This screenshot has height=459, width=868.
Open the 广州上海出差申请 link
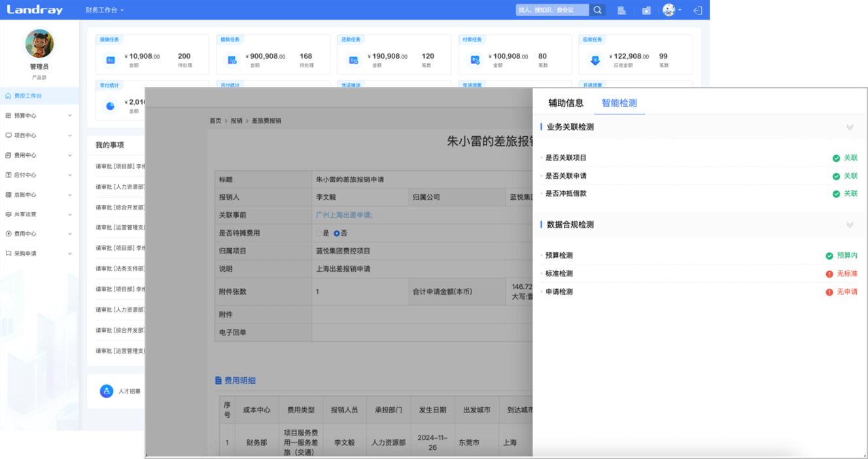pyautogui.click(x=344, y=215)
